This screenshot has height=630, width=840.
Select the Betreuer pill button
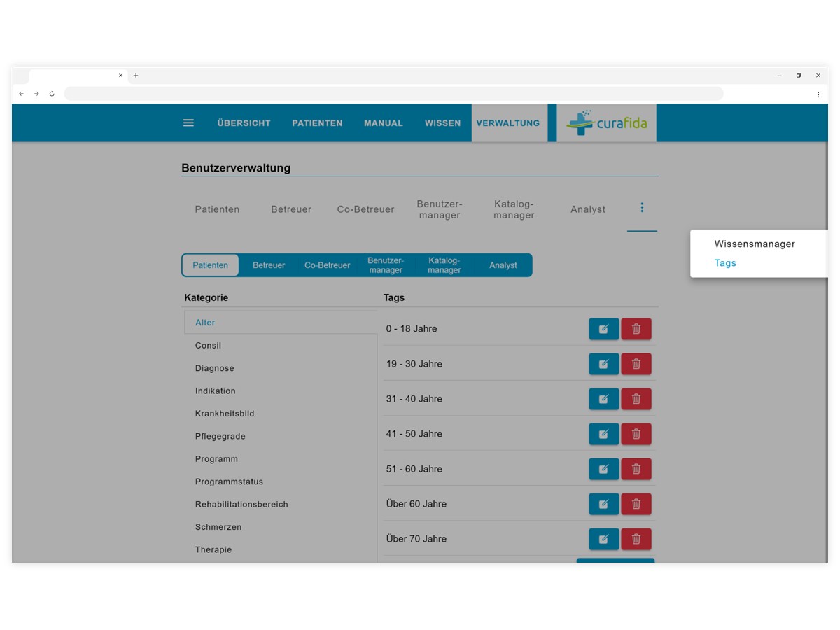[x=269, y=265]
